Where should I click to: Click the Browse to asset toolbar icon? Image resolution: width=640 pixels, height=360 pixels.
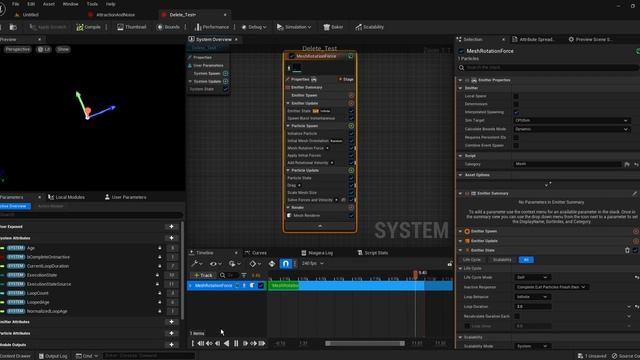(x=13, y=27)
